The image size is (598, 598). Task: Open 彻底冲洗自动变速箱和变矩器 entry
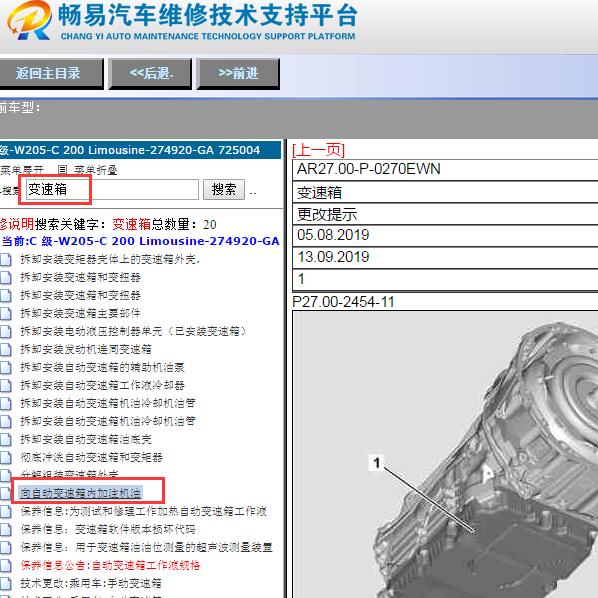(92, 457)
